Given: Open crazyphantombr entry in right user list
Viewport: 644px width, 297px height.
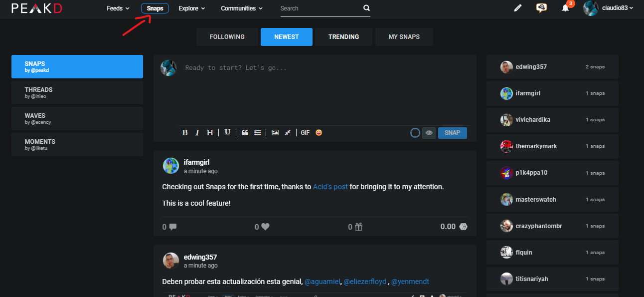Looking at the screenshot, I should click(552, 226).
